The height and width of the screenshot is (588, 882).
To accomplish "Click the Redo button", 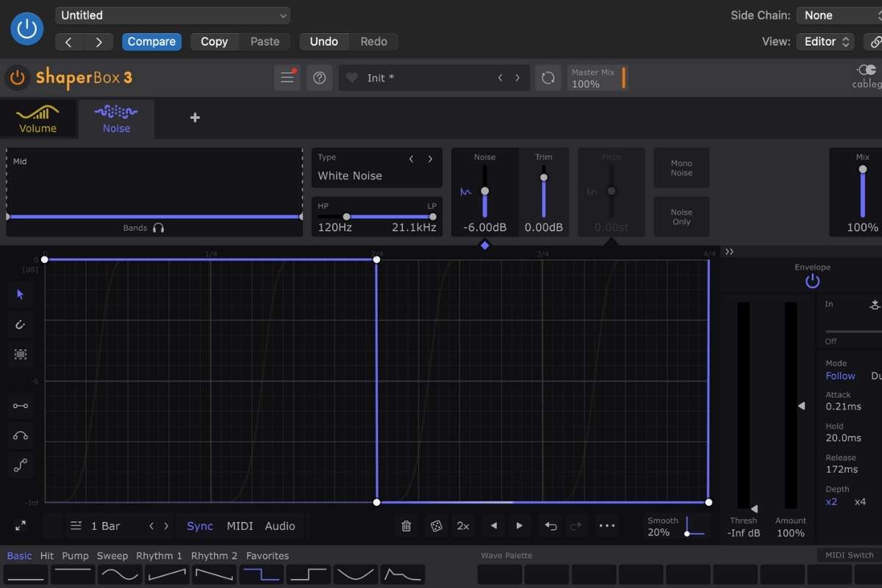I will (373, 42).
